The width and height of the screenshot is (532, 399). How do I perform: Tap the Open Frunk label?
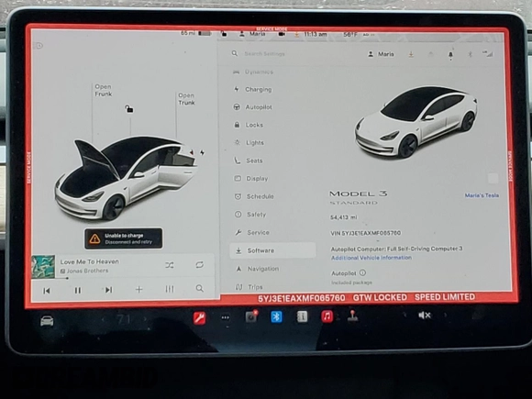pyautogui.click(x=103, y=90)
